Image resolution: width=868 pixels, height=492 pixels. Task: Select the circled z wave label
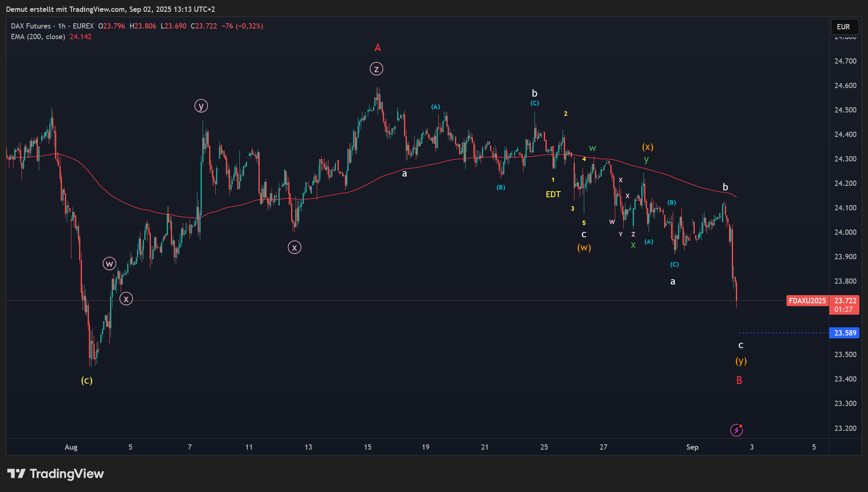pos(376,69)
